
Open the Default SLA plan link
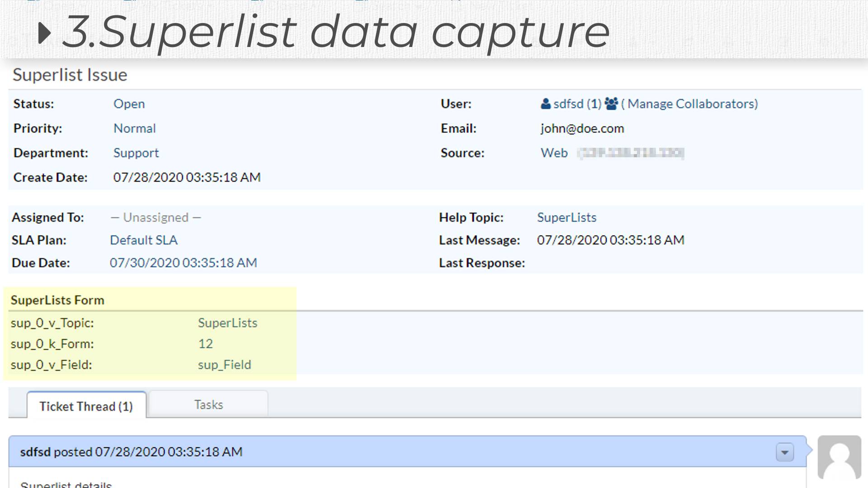tap(143, 240)
